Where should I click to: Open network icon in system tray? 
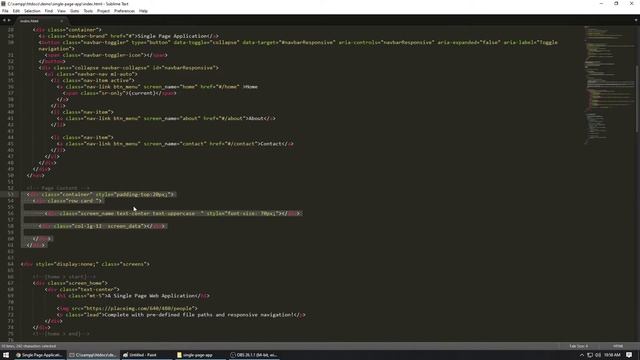(x=590, y=355)
